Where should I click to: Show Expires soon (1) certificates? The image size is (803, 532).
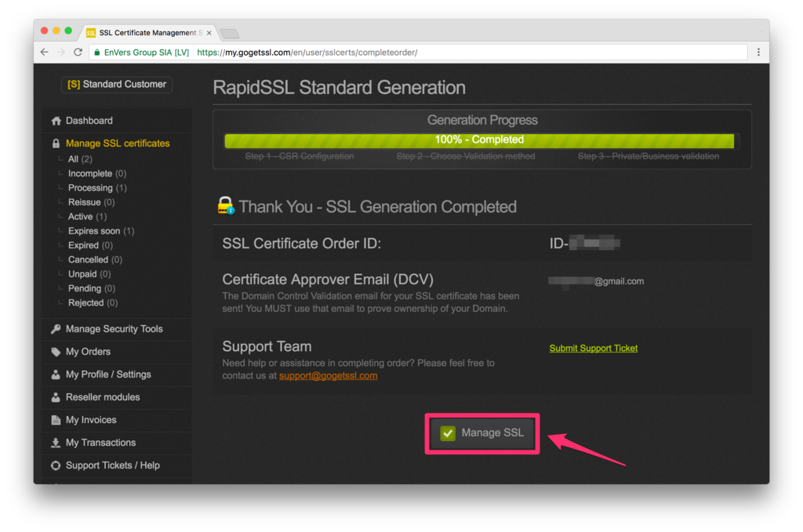coord(101,230)
